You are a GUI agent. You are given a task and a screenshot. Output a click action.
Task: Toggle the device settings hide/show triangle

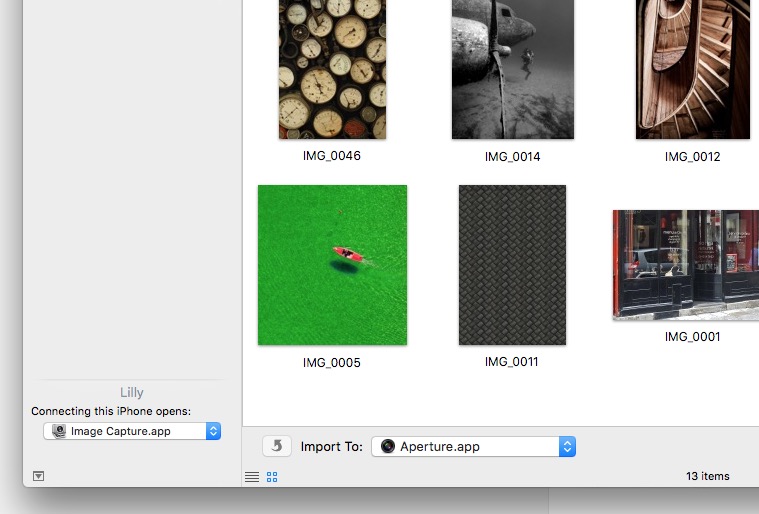coord(39,476)
